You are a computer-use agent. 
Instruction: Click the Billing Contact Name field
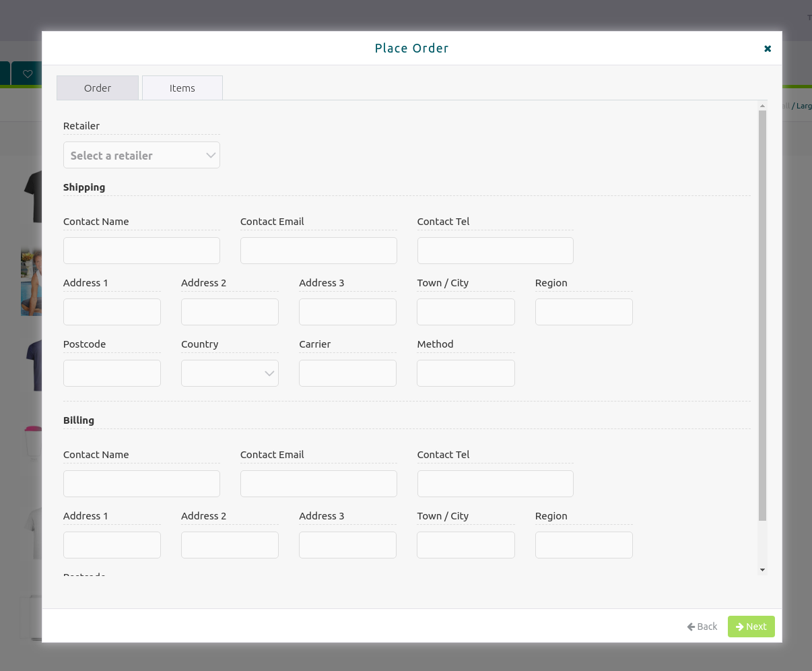coord(141,484)
